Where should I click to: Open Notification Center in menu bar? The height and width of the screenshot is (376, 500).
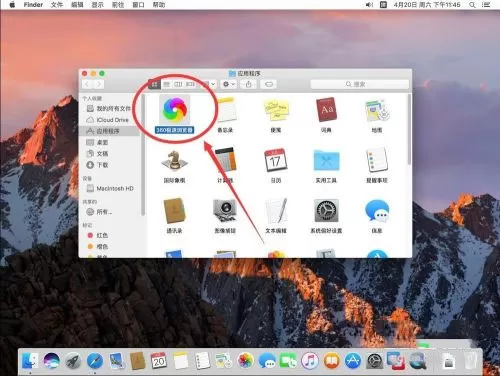[486, 5]
